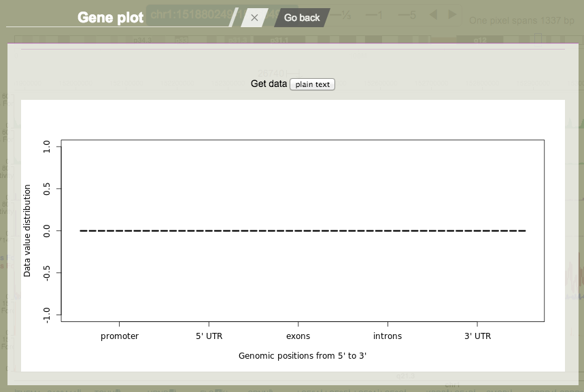This screenshot has width=584, height=392.
Task: Click the promoter label on the x-axis
Action: (120, 336)
